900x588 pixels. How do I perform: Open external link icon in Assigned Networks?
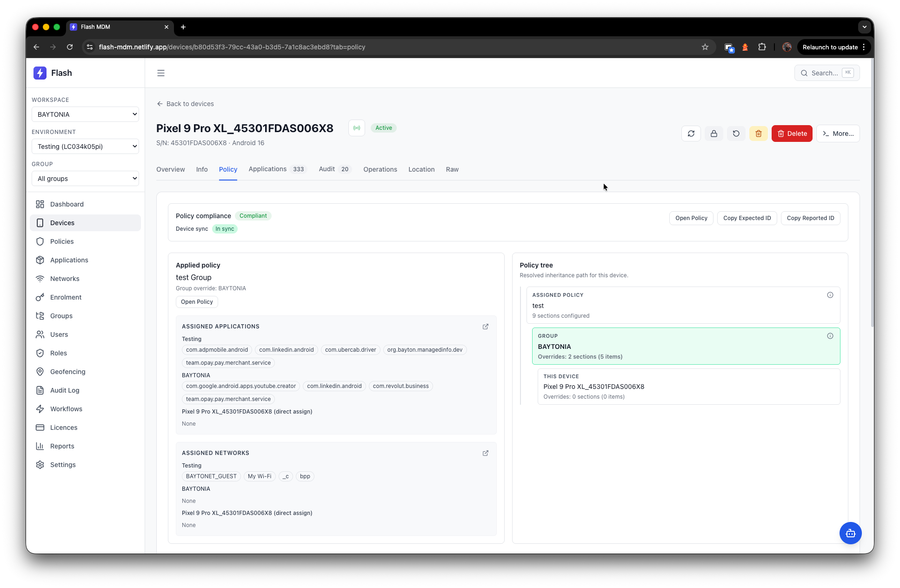point(485,453)
